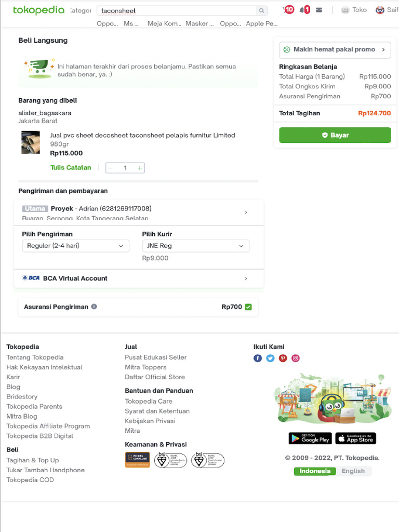The height and width of the screenshot is (532, 399).
Task: Open Tokopedia's Facebook page icon
Action: click(x=258, y=358)
